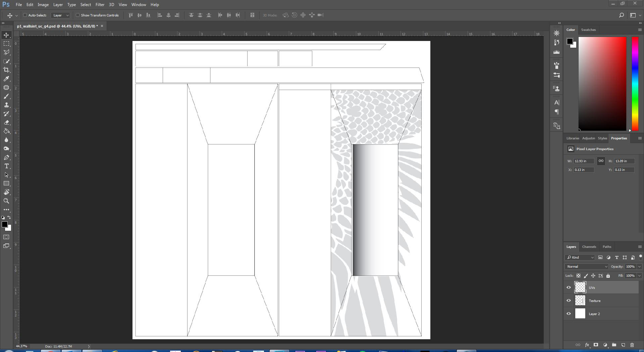Select the Eraser tool
The image size is (644, 352).
[x=6, y=123]
